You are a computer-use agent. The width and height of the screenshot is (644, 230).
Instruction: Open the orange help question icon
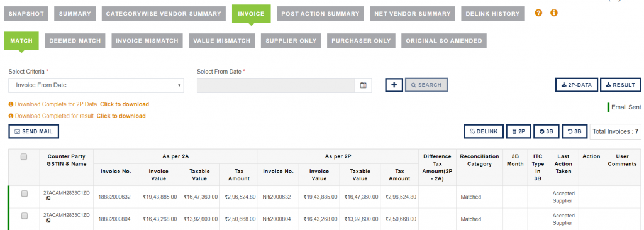(538, 13)
